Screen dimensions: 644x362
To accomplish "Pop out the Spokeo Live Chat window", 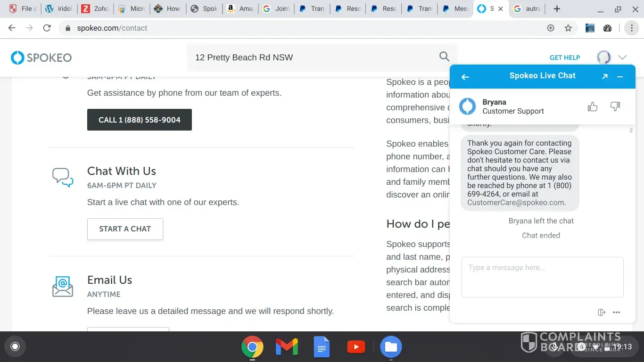I will point(605,76).
